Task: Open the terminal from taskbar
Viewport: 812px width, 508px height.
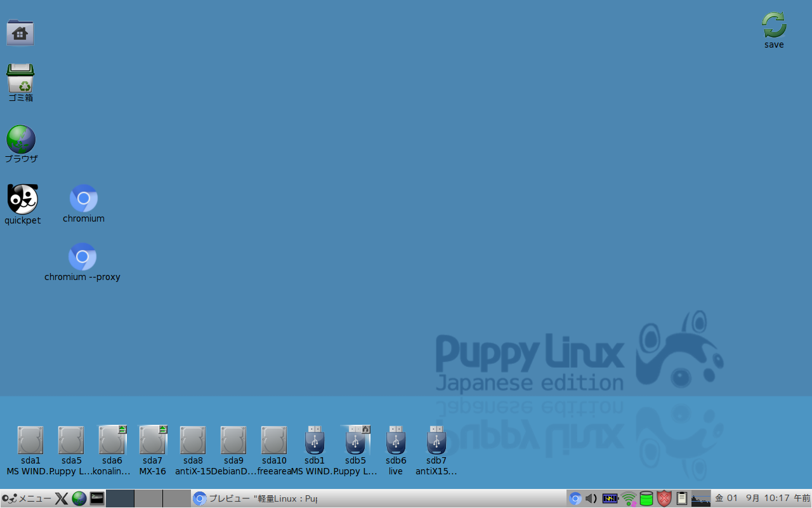Action: pyautogui.click(x=97, y=498)
